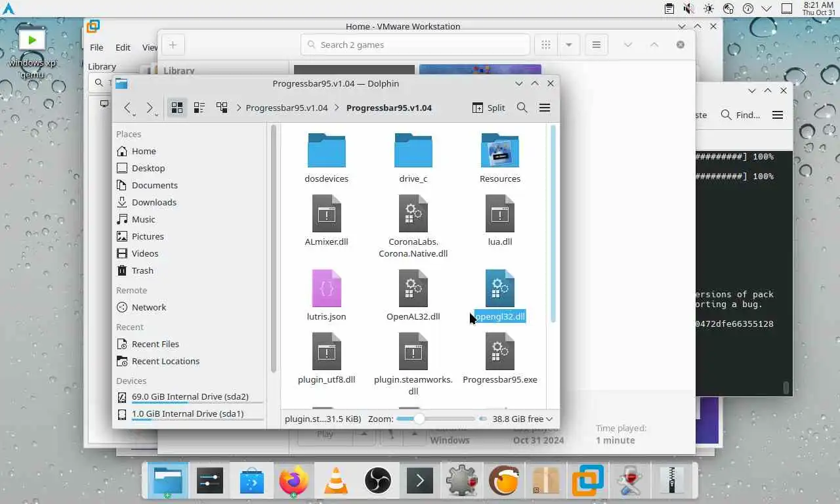Open Lutris view options dropdown arrow
This screenshot has height=504, width=840.
(569, 45)
